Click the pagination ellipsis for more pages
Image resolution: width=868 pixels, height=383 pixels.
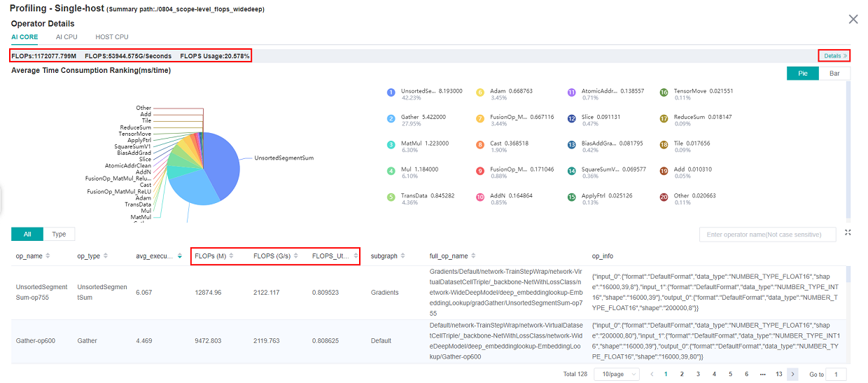tap(762, 375)
